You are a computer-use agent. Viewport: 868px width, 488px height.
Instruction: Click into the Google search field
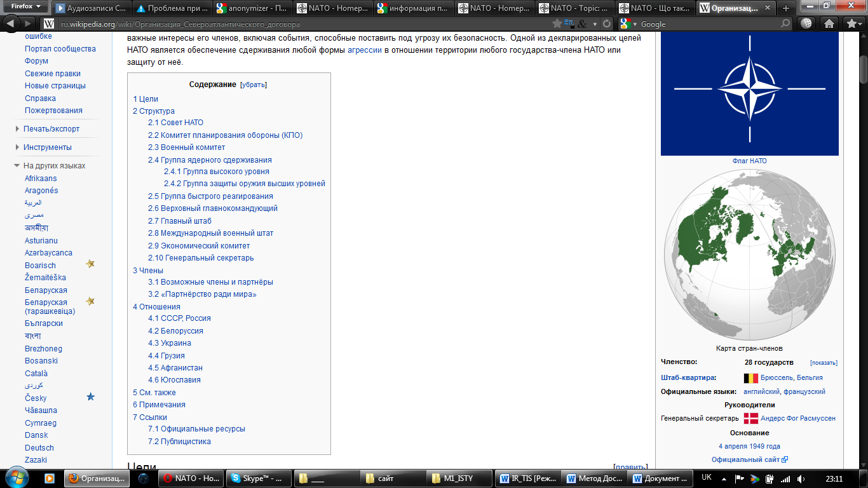(x=709, y=24)
